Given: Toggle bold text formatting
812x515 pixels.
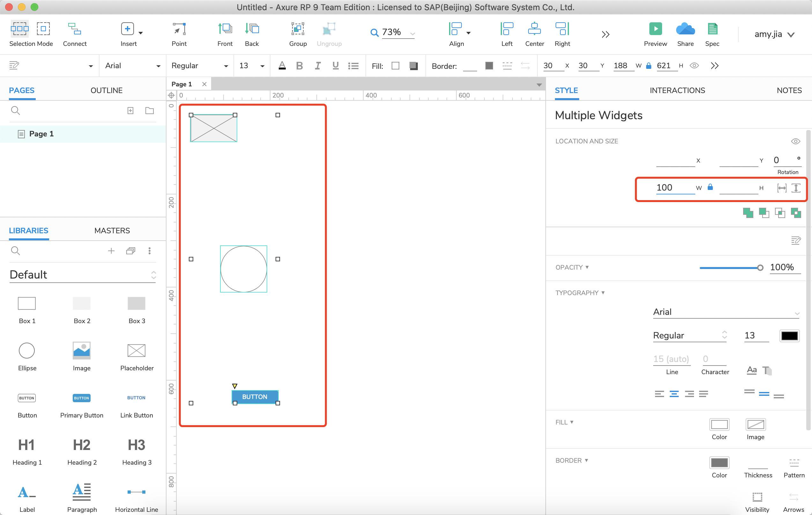Looking at the screenshot, I should tap(299, 66).
